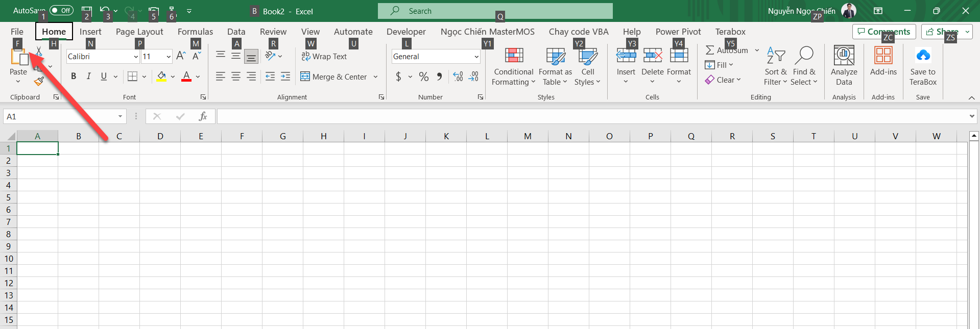
Task: Click the Insert Function fx icon
Action: [203, 116]
